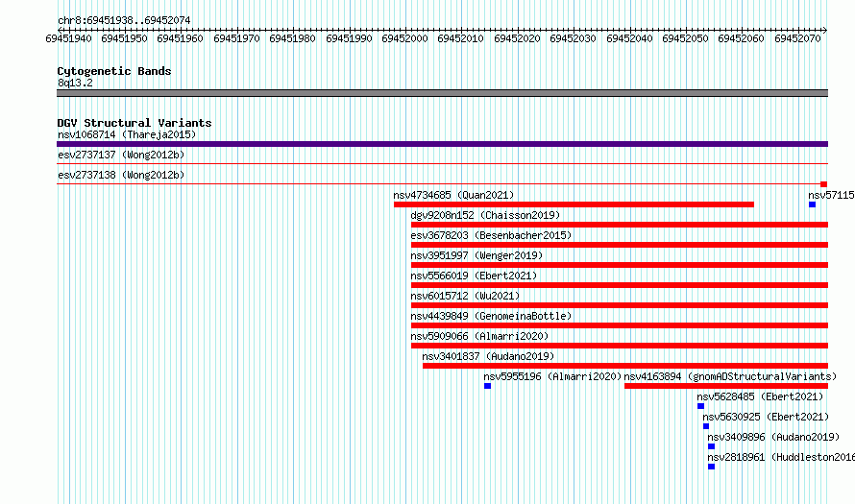
Task: Click the red nsv4439849 variant bar
Action: tap(620, 325)
